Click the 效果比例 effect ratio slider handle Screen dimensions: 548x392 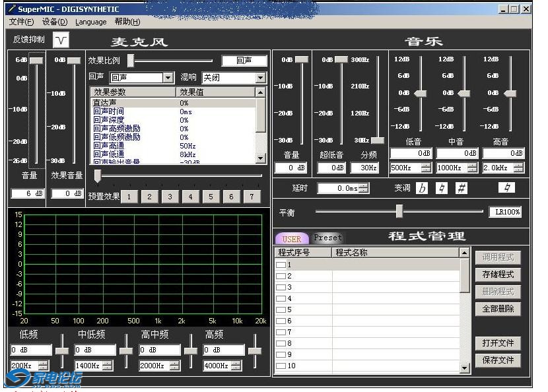130,61
